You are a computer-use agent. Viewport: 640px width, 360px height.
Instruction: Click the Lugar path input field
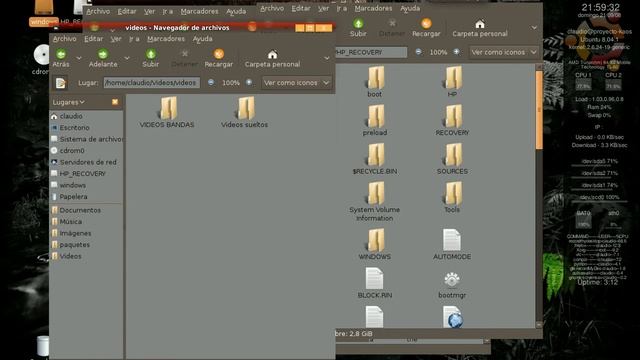click(x=151, y=83)
